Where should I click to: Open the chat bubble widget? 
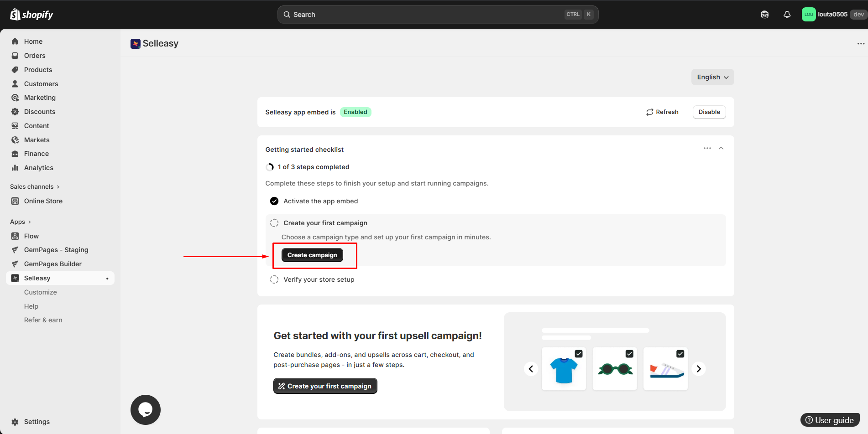coord(145,409)
